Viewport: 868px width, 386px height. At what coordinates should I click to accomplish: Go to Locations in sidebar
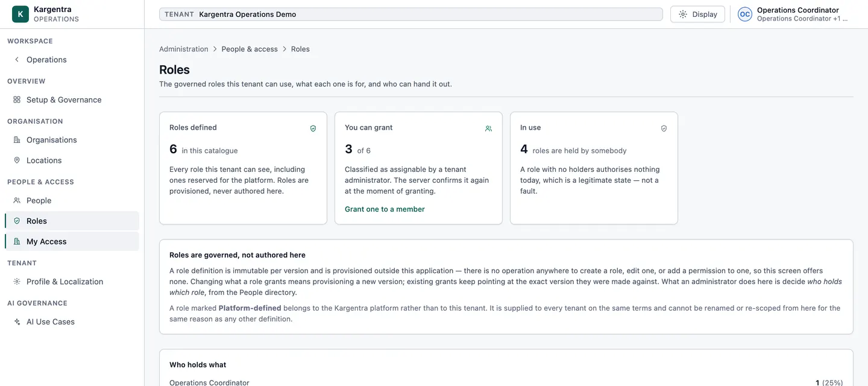point(72,160)
